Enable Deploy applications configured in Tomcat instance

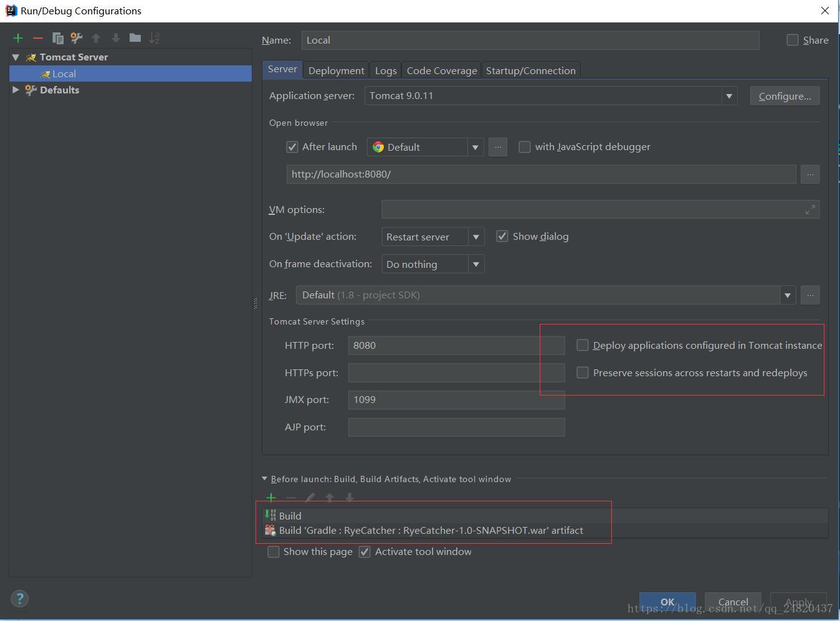[x=583, y=345]
